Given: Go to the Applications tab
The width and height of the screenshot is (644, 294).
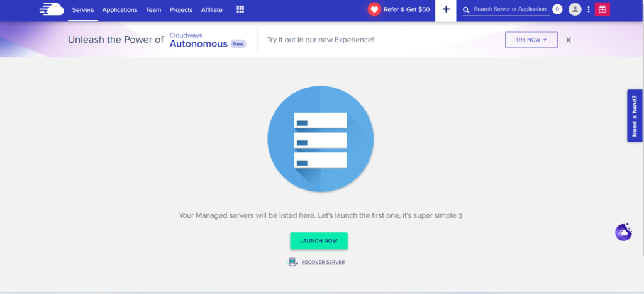Looking at the screenshot, I should click(x=119, y=10).
